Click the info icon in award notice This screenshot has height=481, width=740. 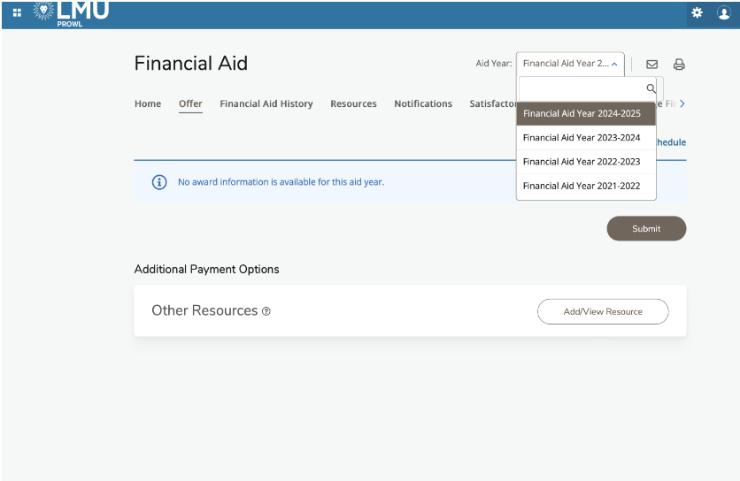tap(159, 182)
